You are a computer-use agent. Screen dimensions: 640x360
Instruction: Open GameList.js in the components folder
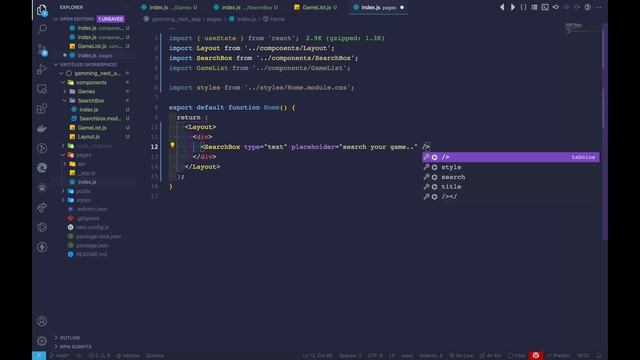(x=92, y=128)
